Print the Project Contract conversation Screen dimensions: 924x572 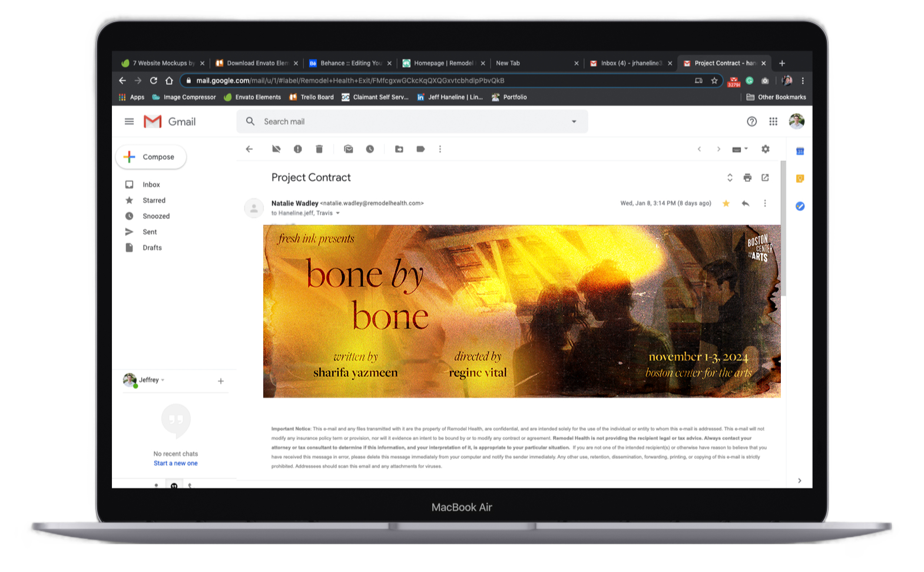point(747,177)
